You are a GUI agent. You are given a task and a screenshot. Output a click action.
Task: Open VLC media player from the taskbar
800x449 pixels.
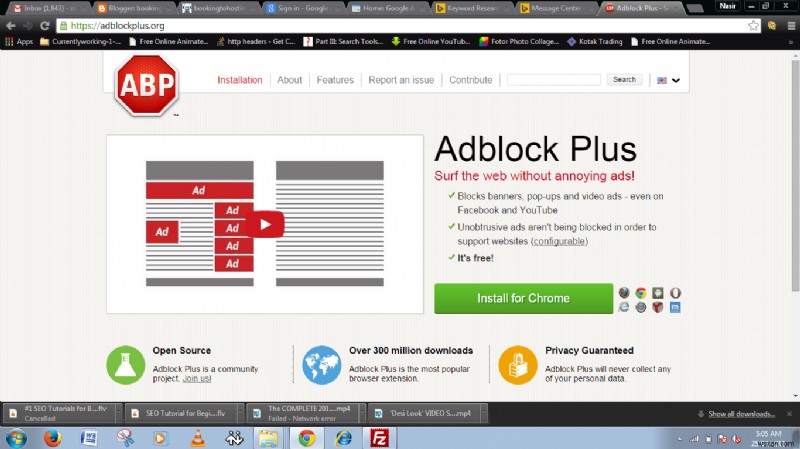[x=198, y=438]
